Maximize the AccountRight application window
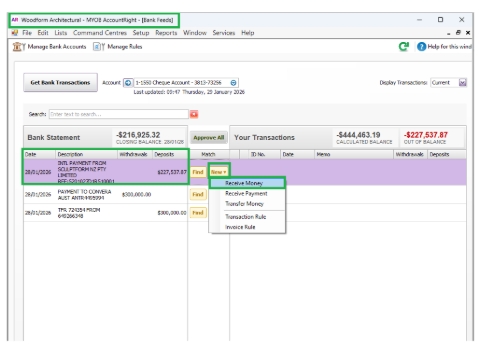The image size is (480, 360). coord(440,20)
